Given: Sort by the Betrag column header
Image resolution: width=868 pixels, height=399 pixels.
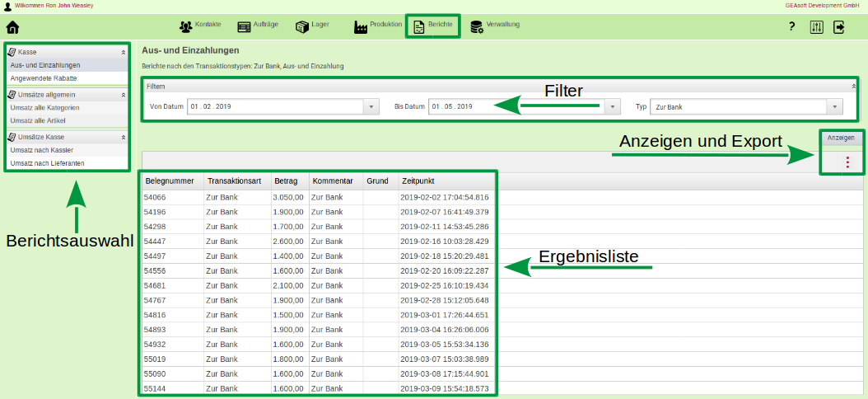Looking at the screenshot, I should click(287, 181).
